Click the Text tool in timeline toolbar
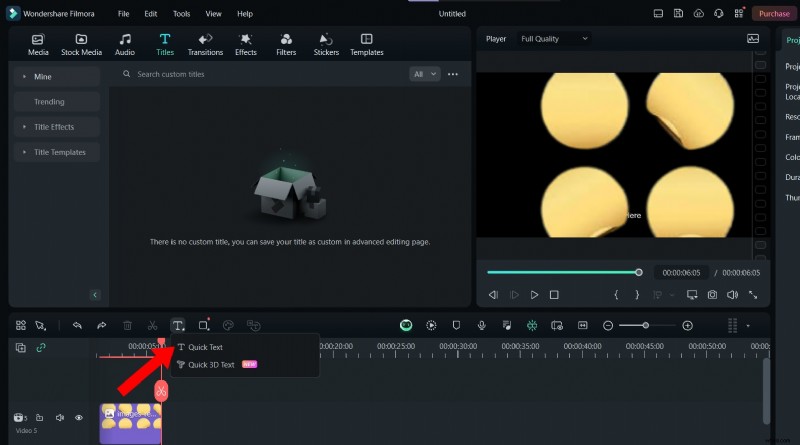The image size is (800, 445). [x=178, y=325]
